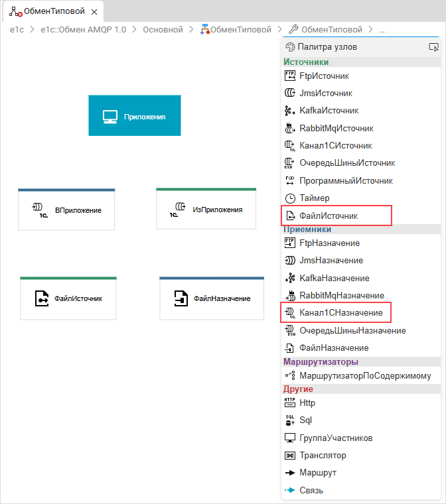Image resolution: width=446 pixels, height=504 pixels.
Task: Pick the Транслятор icon in palette
Action: [x=289, y=456]
